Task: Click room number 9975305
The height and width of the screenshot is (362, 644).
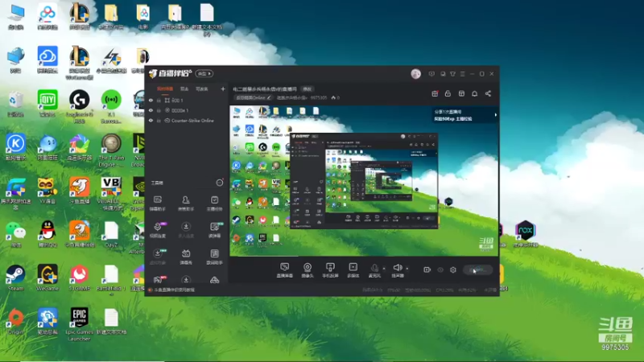Action: click(x=319, y=97)
